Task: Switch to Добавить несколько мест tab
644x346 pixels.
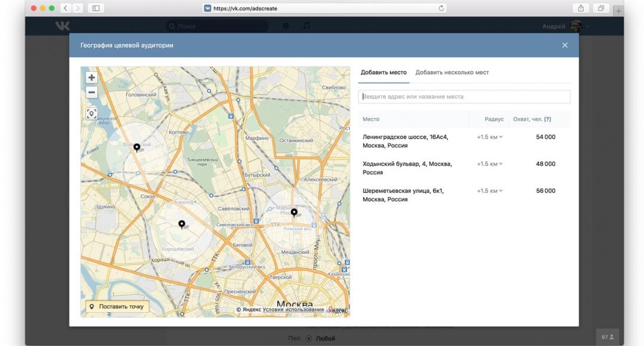Action: click(x=452, y=73)
